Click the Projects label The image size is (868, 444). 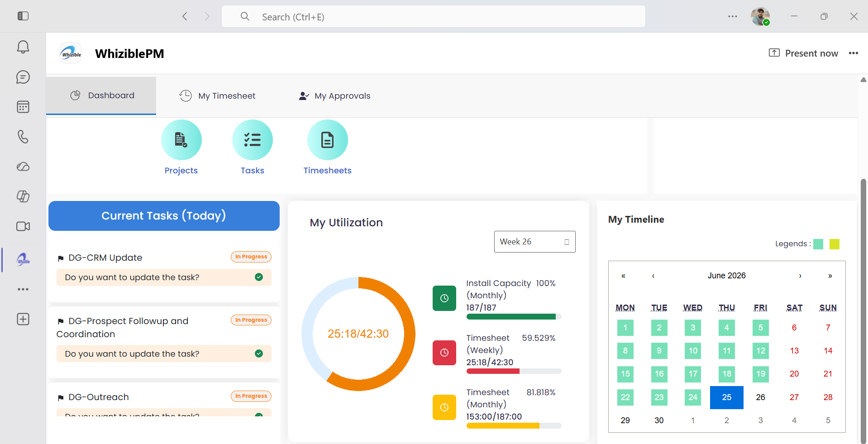click(x=181, y=171)
